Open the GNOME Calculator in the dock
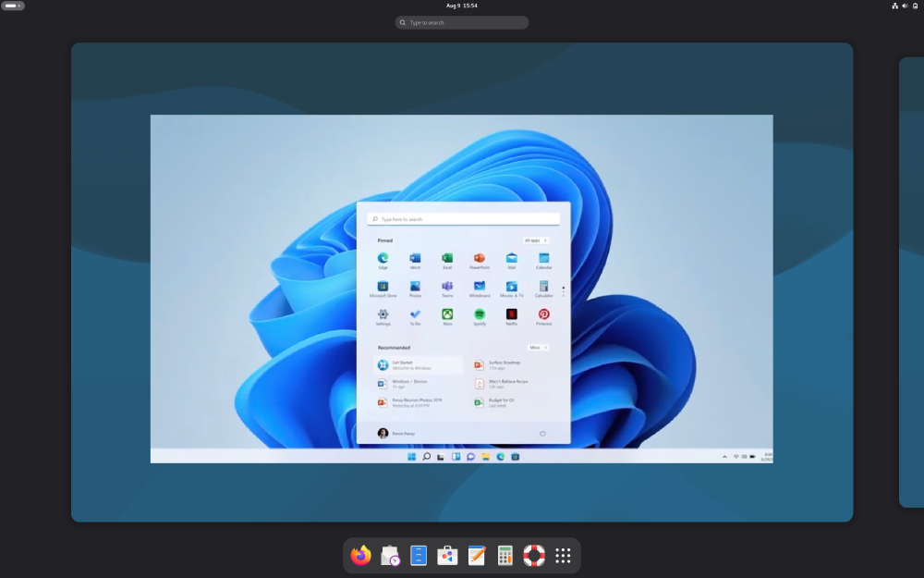This screenshot has width=924, height=578. click(505, 556)
